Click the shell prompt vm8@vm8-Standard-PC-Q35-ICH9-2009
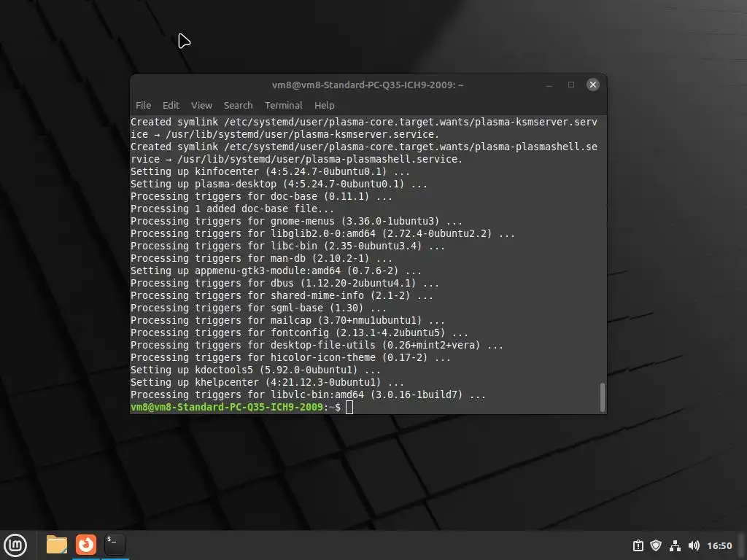The width and height of the screenshot is (747, 560). [x=227, y=407]
